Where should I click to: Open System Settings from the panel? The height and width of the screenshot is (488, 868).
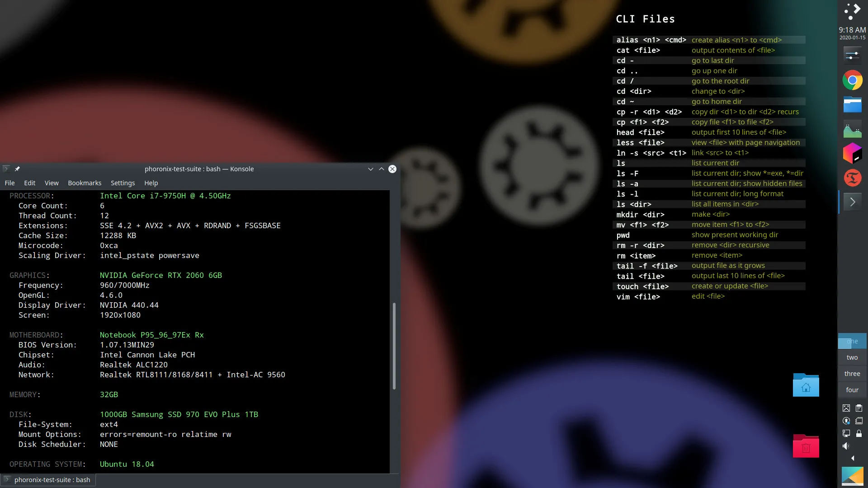tap(852, 56)
